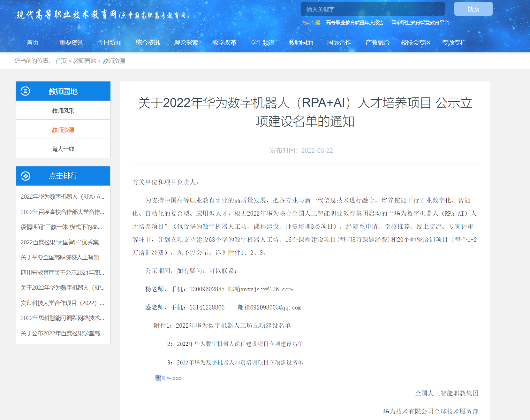Open ranking entry 2022年思科智能可编程网络技术...

pos(63,318)
